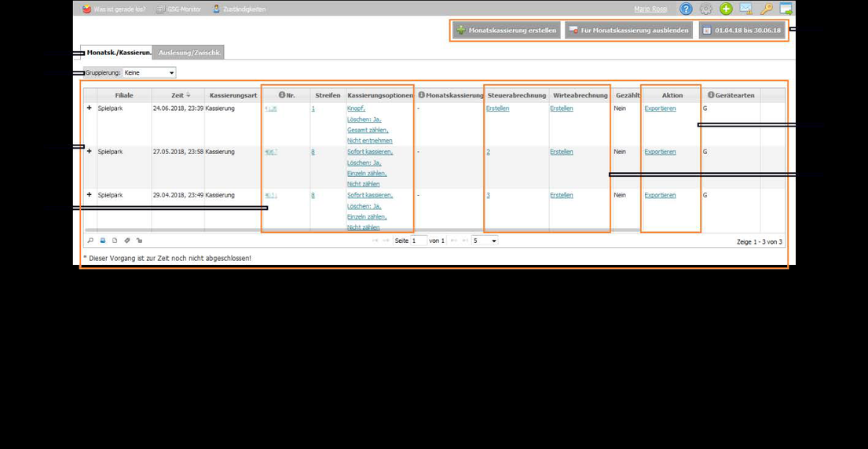
Task: Click the blue save icon in table footer
Action: [103, 241]
